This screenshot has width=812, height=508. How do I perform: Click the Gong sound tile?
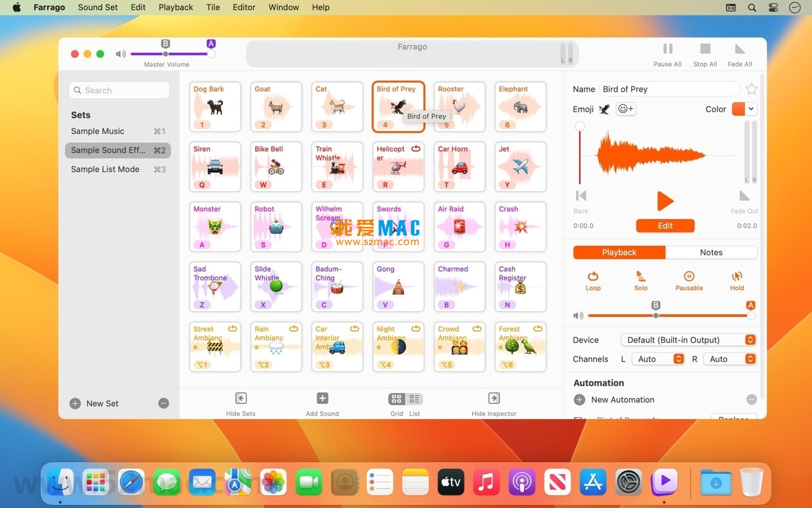(x=398, y=286)
